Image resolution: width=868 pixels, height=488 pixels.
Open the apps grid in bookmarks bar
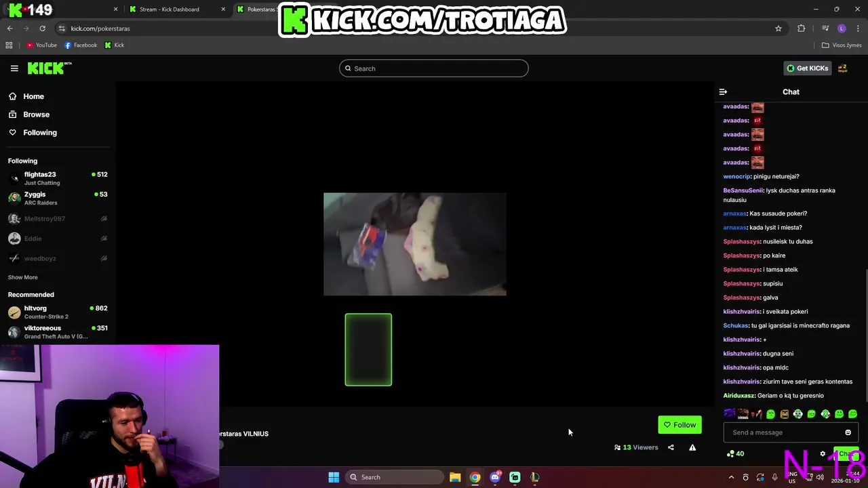[9, 45]
